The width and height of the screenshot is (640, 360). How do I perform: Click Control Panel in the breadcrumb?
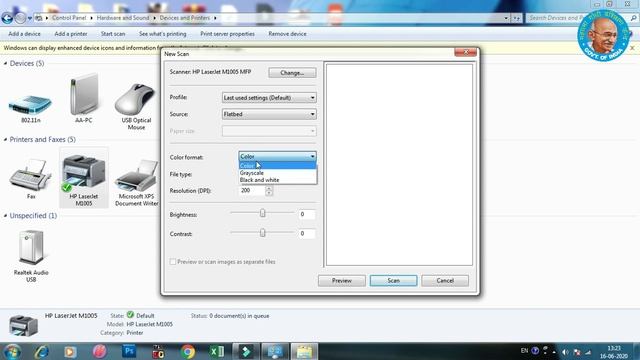tap(69, 18)
